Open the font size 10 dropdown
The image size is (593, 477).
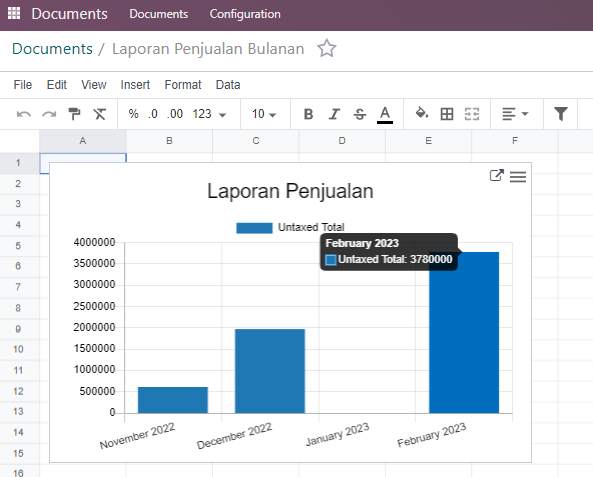[x=264, y=114]
